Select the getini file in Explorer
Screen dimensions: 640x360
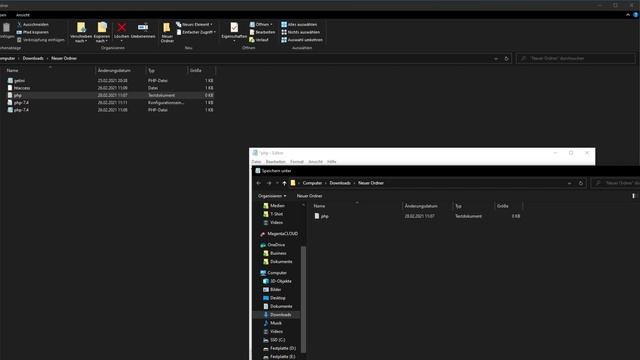(109, 81)
